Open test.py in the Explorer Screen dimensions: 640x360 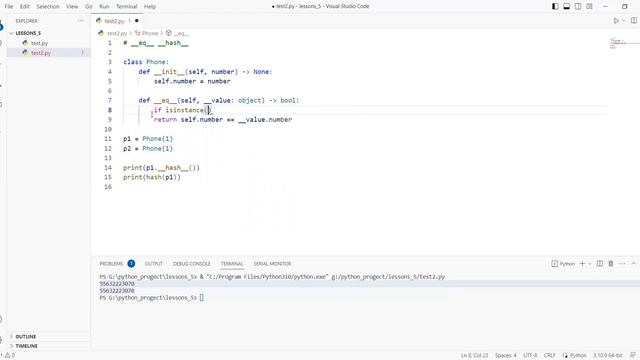39,43
